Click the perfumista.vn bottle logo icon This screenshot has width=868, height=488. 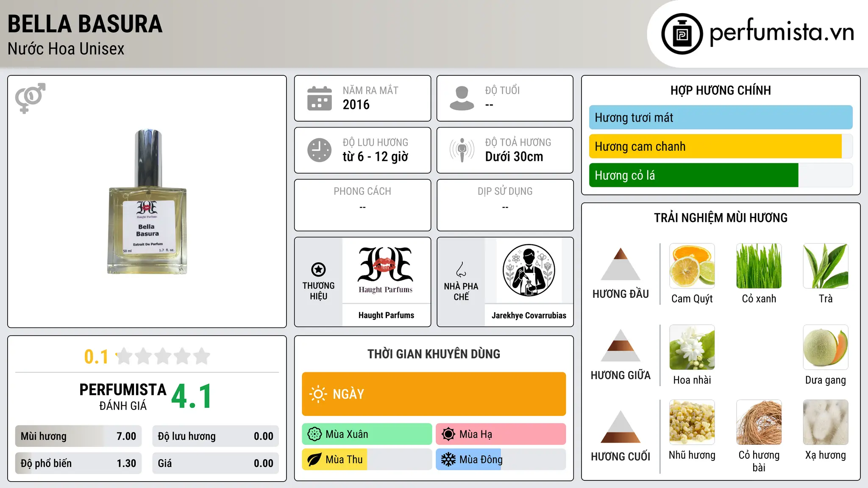coord(682,34)
